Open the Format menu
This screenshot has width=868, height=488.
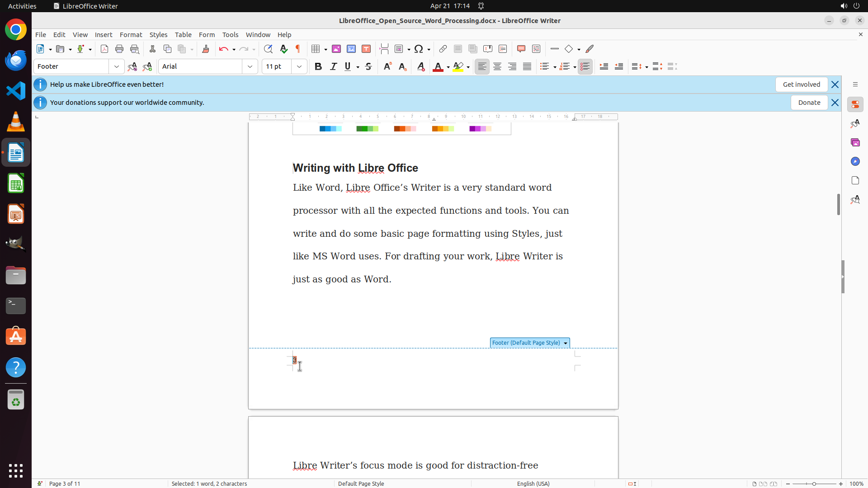[131, 35]
